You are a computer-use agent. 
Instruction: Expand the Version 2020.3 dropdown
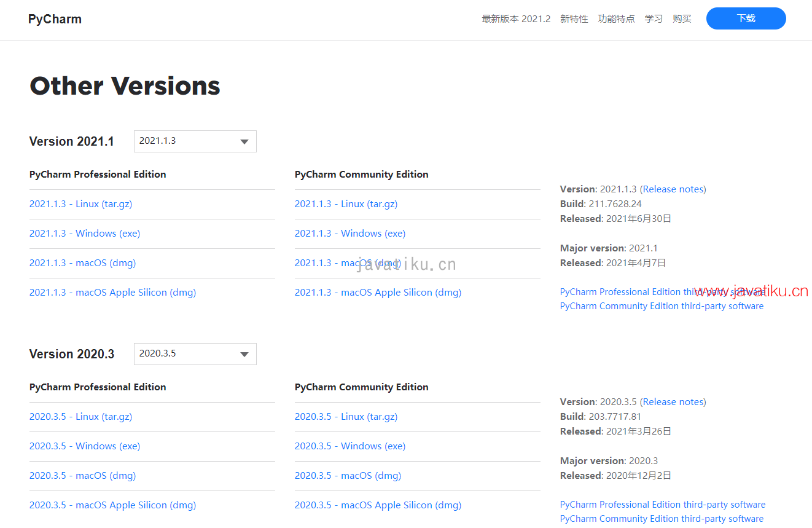click(195, 354)
